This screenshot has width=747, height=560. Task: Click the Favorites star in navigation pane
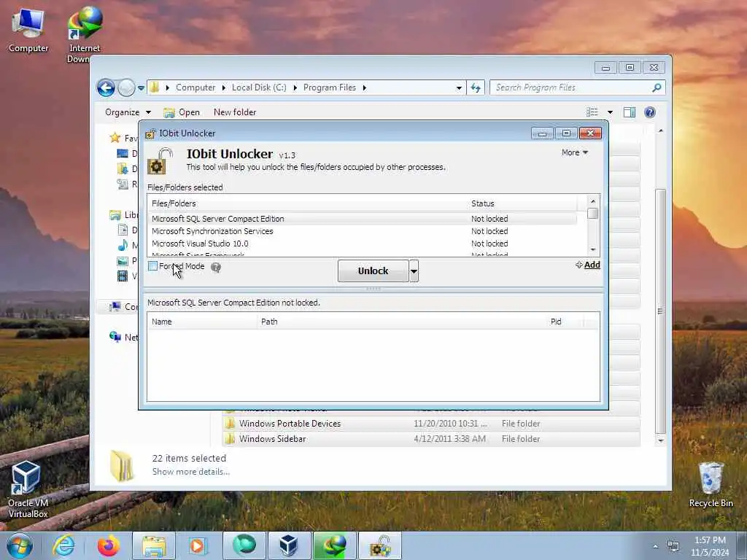click(115, 138)
